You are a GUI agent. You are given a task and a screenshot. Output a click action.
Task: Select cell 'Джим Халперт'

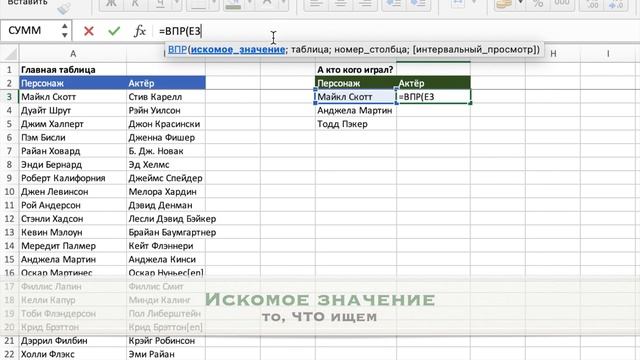(x=73, y=124)
